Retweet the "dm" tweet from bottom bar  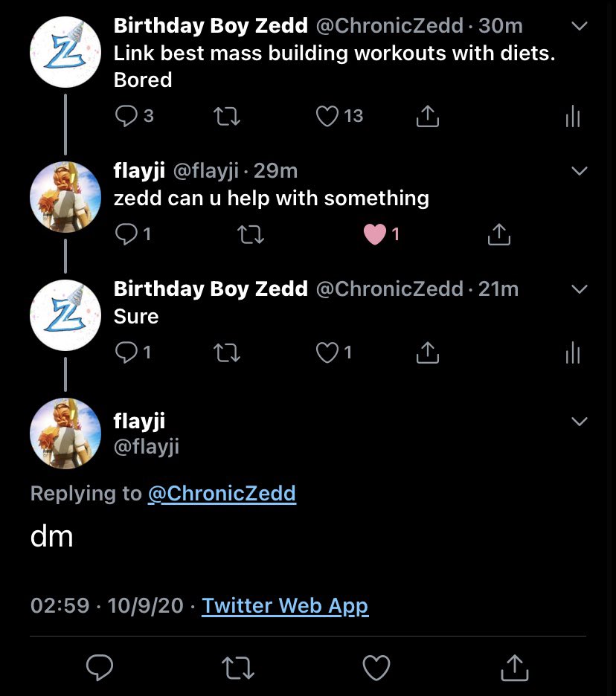(239, 667)
